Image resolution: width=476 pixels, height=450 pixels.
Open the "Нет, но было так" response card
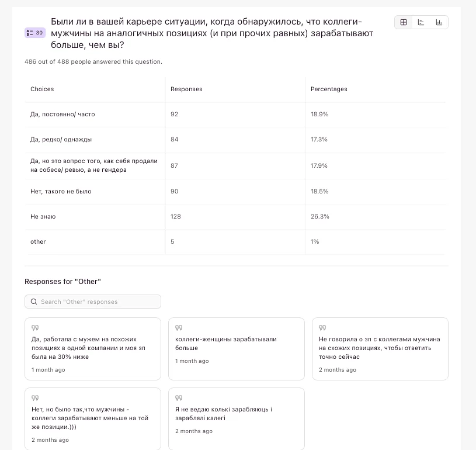pyautogui.click(x=92, y=418)
